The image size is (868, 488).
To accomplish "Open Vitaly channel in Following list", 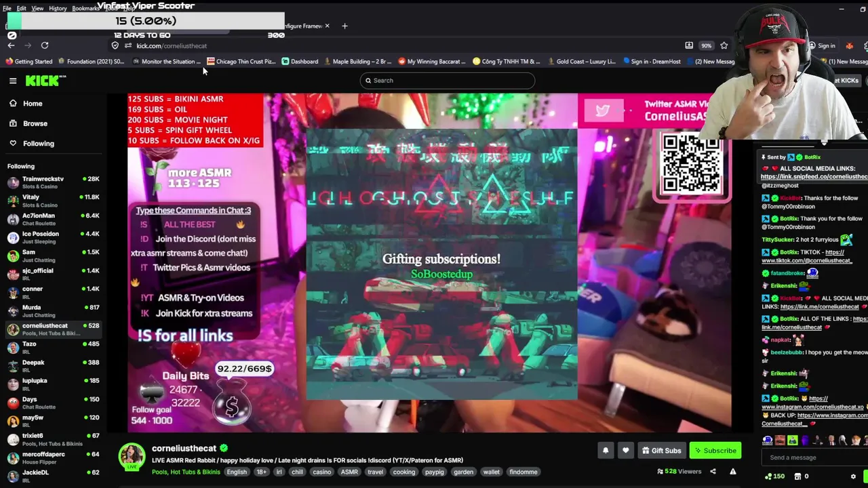I will pyautogui.click(x=53, y=201).
